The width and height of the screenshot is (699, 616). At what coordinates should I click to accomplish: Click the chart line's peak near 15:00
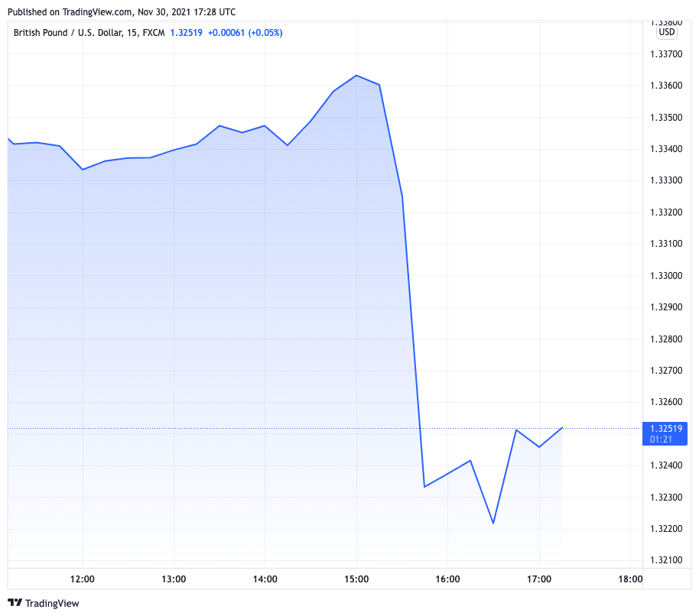point(356,76)
